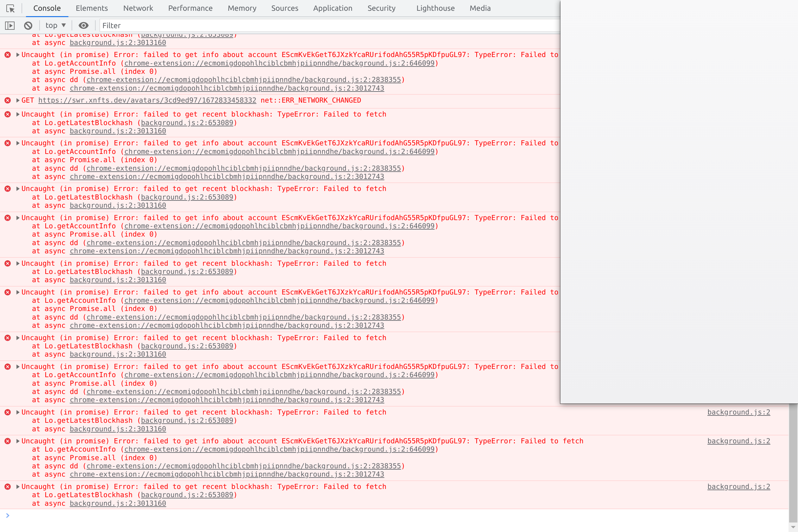
Task: Expand the ERR_NETWORK_CHANGED GET error
Action: click(17, 100)
